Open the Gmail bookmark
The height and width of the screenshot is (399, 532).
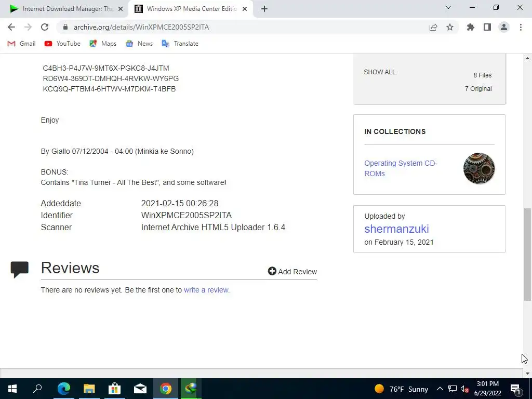21,44
